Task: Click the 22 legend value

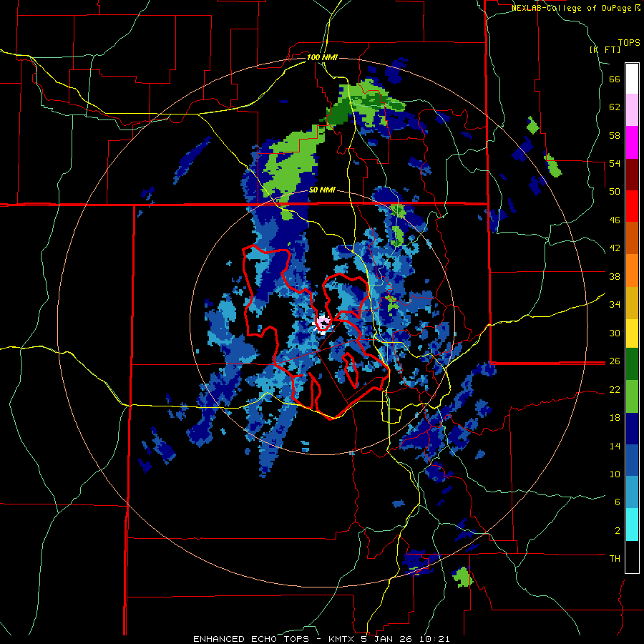Action: tap(615, 389)
